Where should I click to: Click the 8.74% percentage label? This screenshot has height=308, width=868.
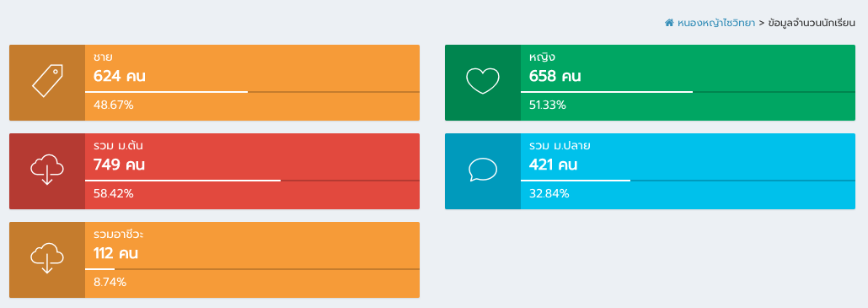click(x=110, y=283)
